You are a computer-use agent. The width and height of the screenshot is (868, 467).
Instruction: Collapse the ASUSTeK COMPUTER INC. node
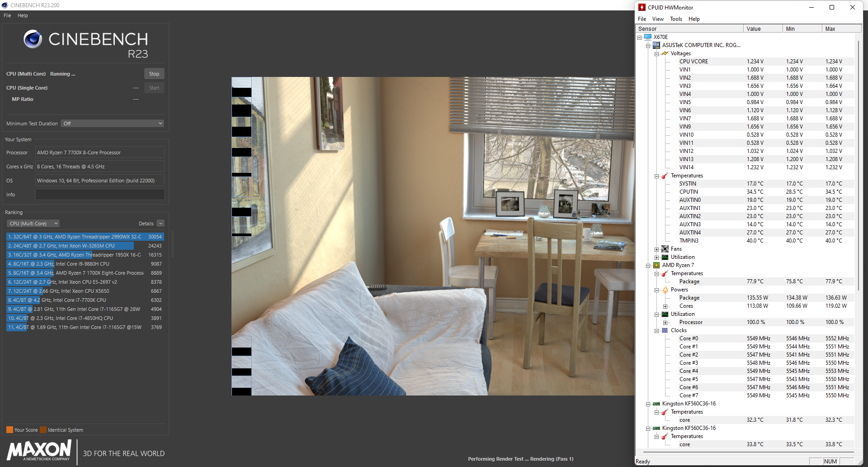click(x=648, y=46)
